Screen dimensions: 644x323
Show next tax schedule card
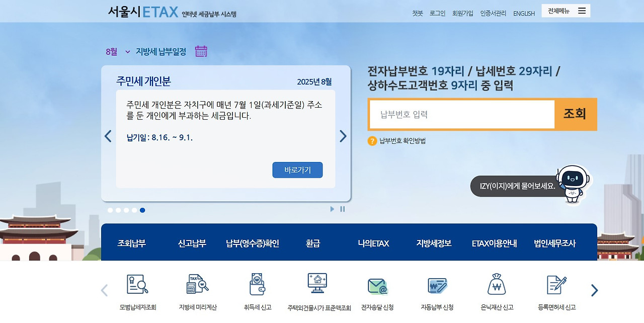tap(343, 136)
